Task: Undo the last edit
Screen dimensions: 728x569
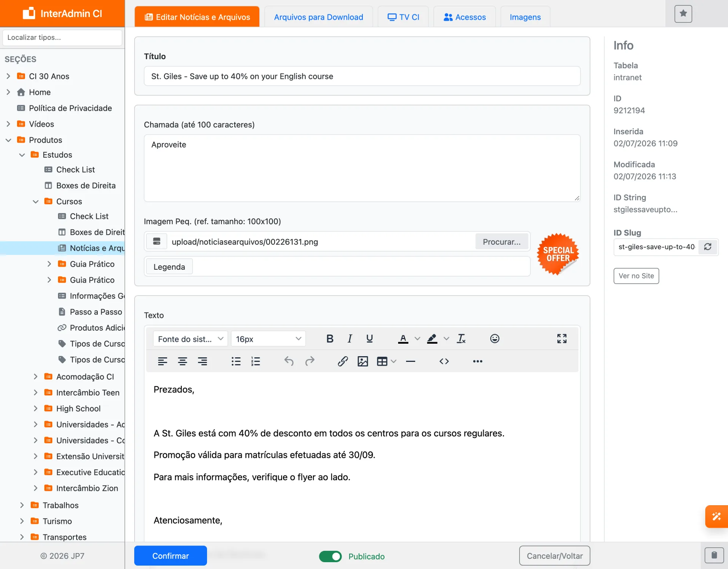Action: [x=289, y=362]
